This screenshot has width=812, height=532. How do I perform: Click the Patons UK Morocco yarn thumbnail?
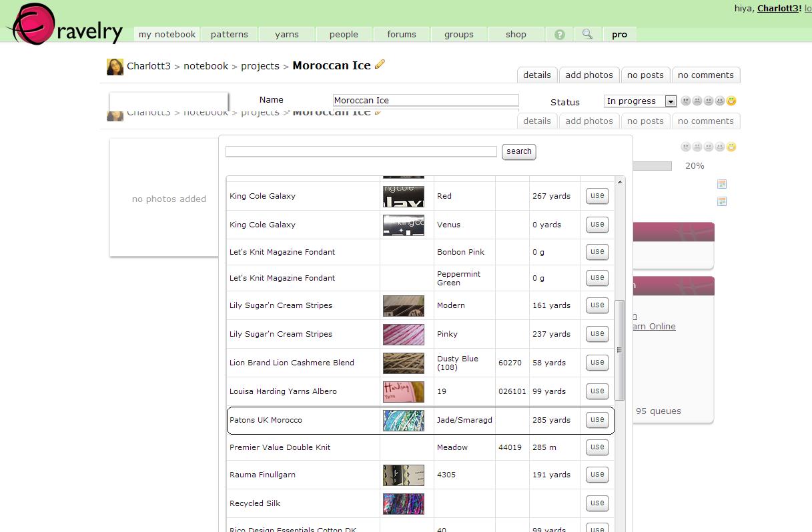[404, 421]
